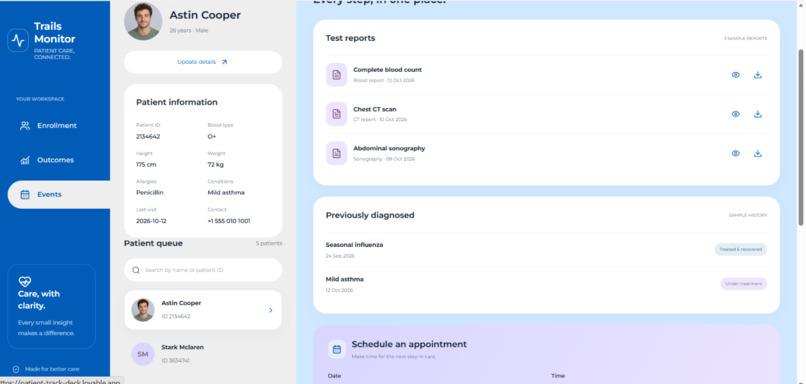Select the Events sidebar item
This screenshot has width=806, height=384.
point(59,194)
